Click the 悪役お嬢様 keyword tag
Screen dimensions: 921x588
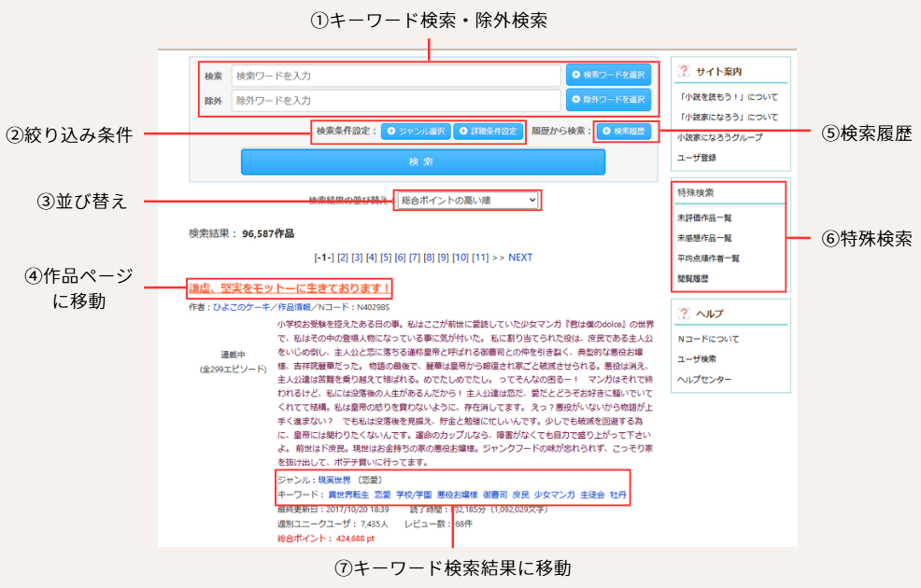[x=458, y=495]
